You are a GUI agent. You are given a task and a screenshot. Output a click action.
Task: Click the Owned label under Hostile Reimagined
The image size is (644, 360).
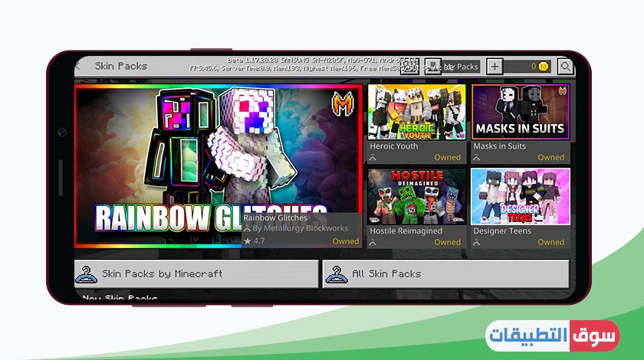point(447,242)
